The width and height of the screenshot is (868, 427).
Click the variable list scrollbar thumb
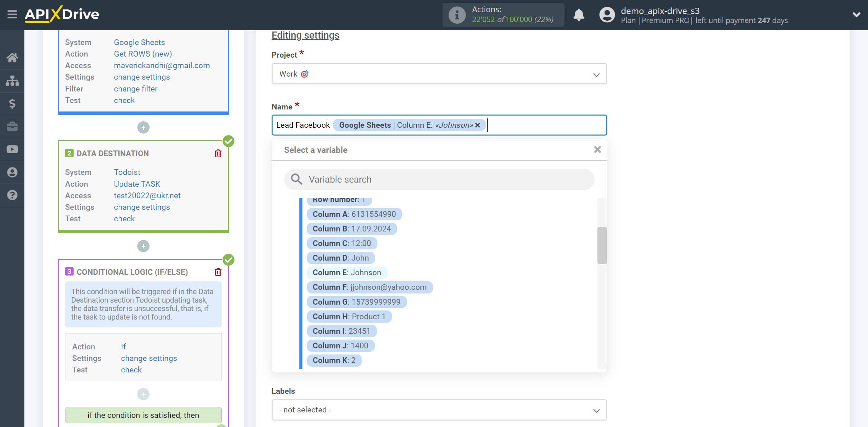[602, 245]
